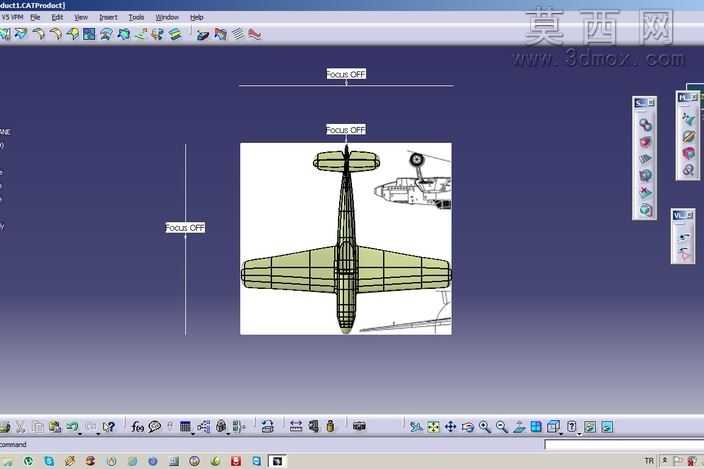Click the teal box icon at bottom of S toolbar
This screenshot has height=469, width=704.
(x=645, y=210)
